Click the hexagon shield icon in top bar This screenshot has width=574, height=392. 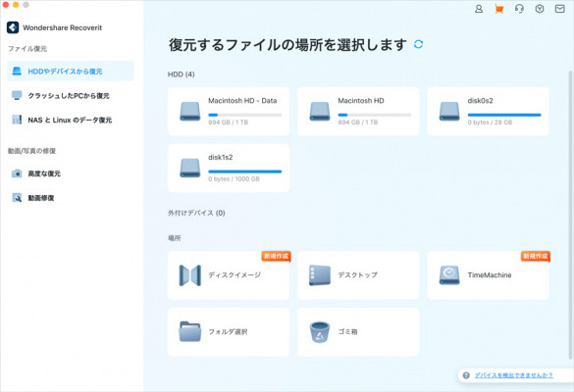(540, 9)
